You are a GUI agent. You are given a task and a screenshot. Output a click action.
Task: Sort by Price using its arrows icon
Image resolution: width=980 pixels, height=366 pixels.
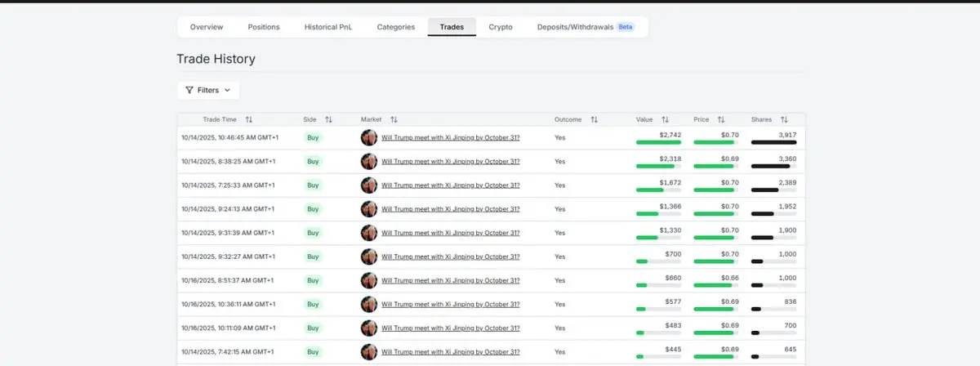[720, 119]
